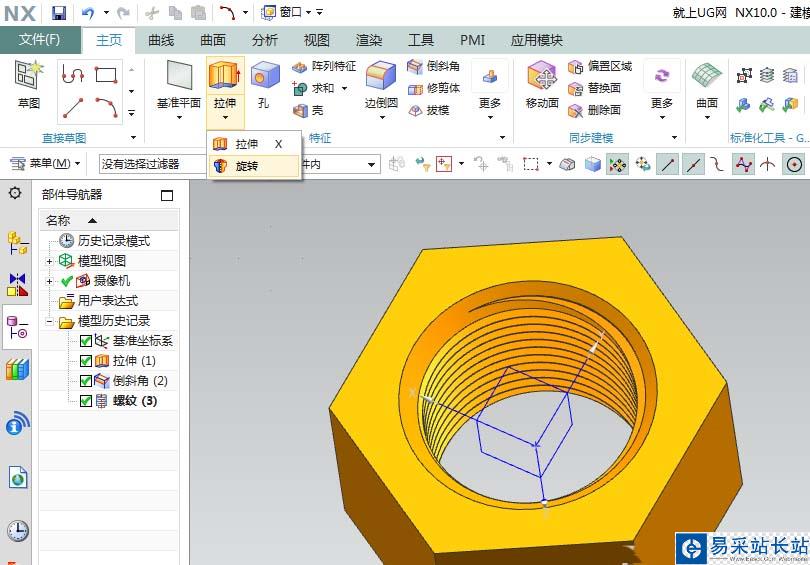Open the History clock sidebar icon

click(x=17, y=530)
